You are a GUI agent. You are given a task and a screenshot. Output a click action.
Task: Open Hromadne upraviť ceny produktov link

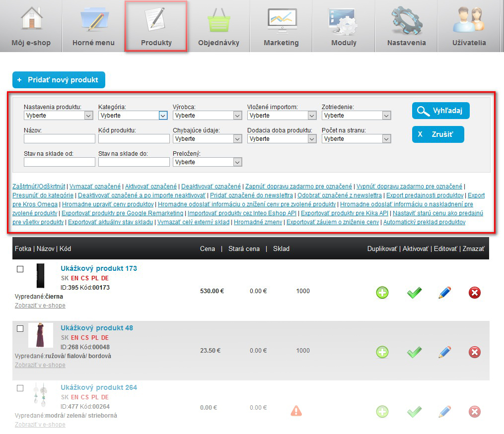click(x=107, y=204)
